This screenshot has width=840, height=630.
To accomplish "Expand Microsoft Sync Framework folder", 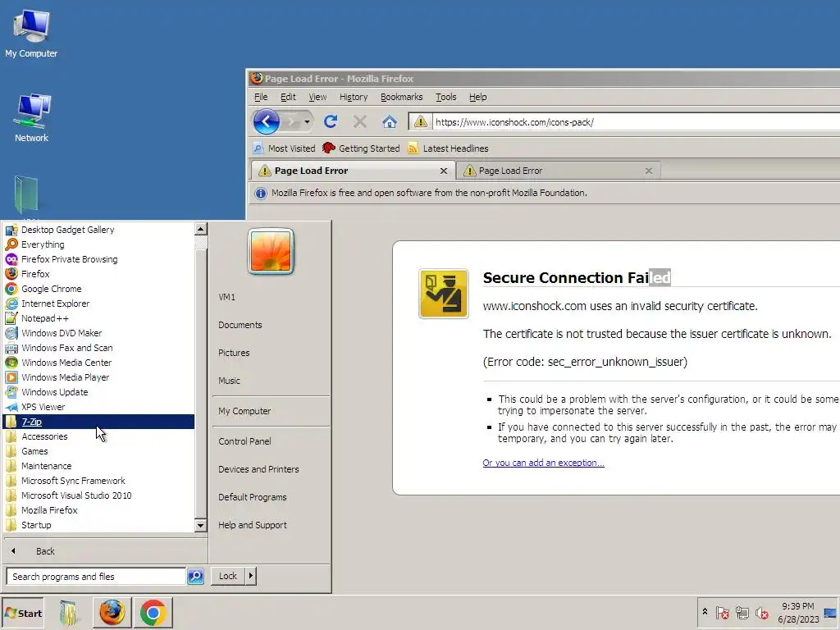I will click(x=98, y=481).
